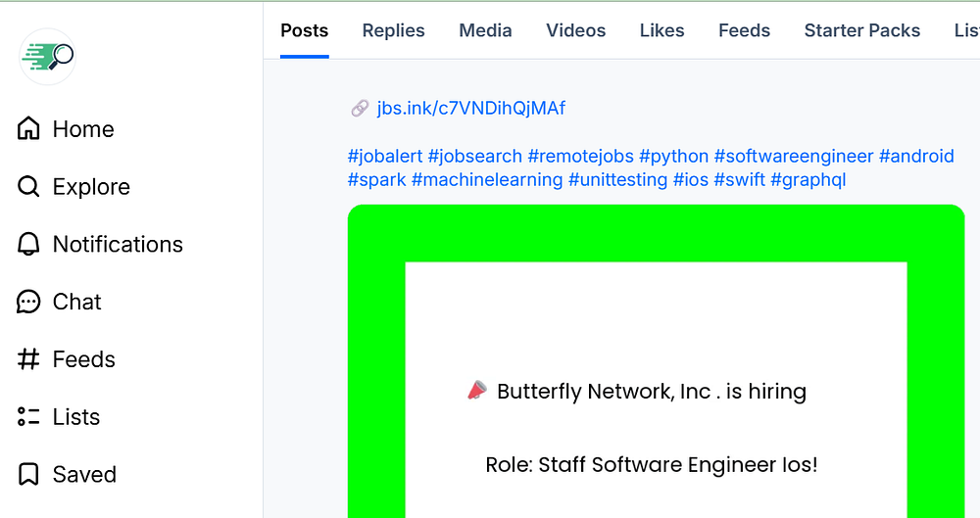Click the Explore magnifying glass icon
Image resolution: width=980 pixels, height=518 pixels.
click(28, 186)
